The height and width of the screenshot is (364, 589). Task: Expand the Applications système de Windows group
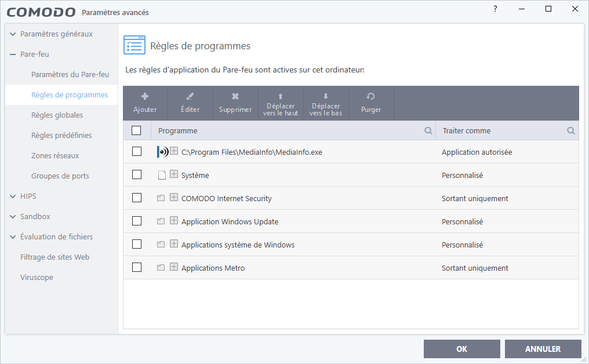[x=173, y=244]
